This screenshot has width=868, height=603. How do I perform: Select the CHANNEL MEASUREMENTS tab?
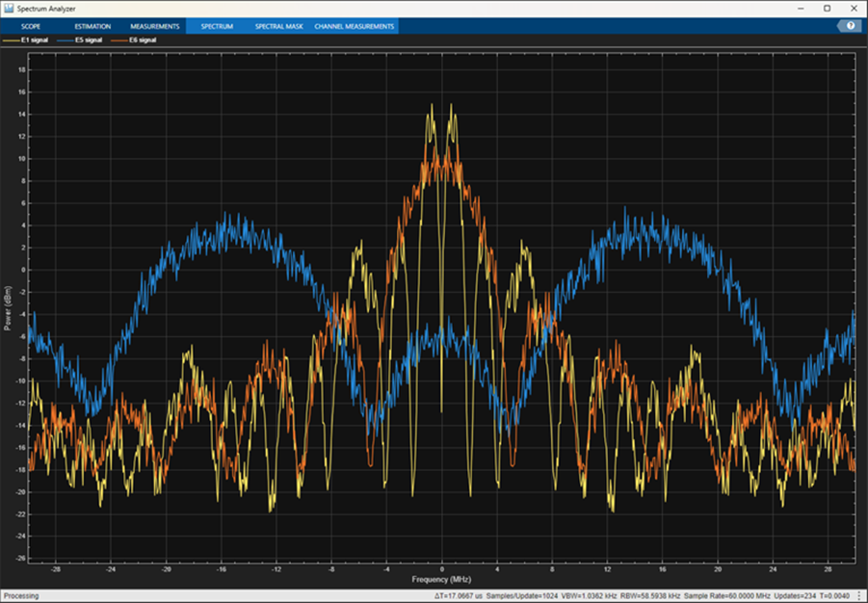355,26
